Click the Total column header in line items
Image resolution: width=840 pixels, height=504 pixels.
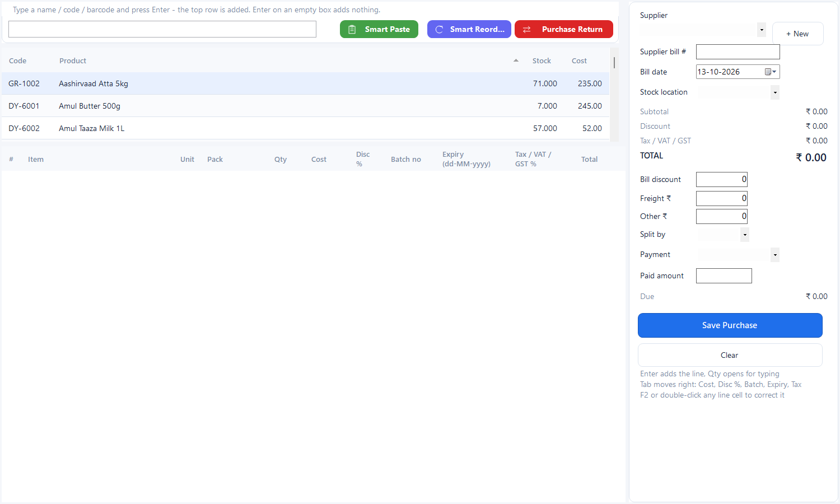[x=589, y=159]
